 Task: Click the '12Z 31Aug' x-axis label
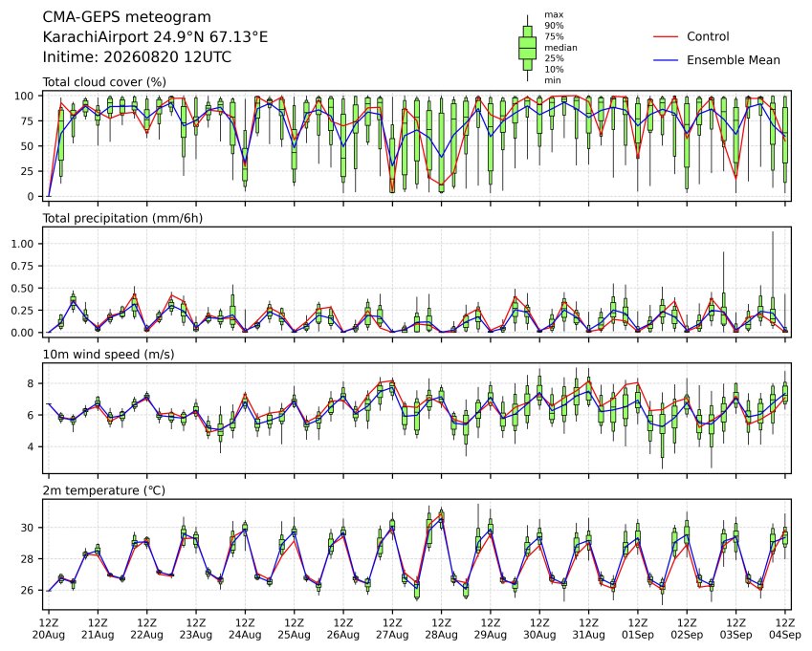point(589,629)
